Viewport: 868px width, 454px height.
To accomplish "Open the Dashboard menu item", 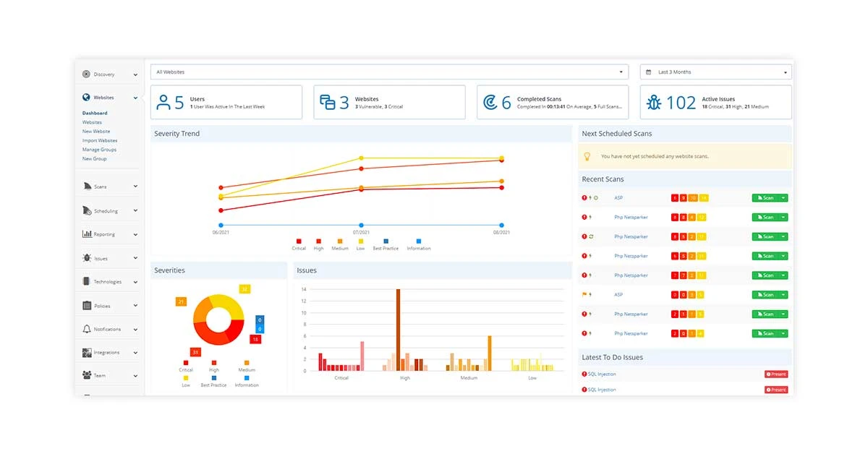I will point(95,113).
